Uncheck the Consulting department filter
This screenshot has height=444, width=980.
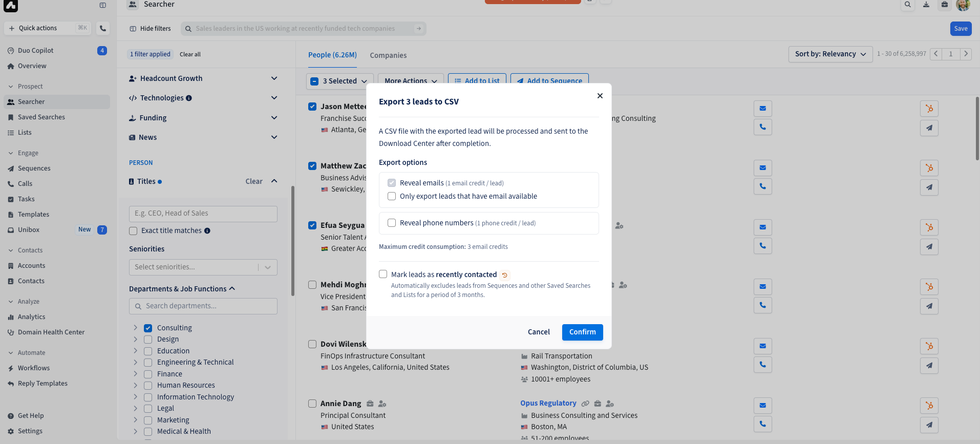click(148, 328)
